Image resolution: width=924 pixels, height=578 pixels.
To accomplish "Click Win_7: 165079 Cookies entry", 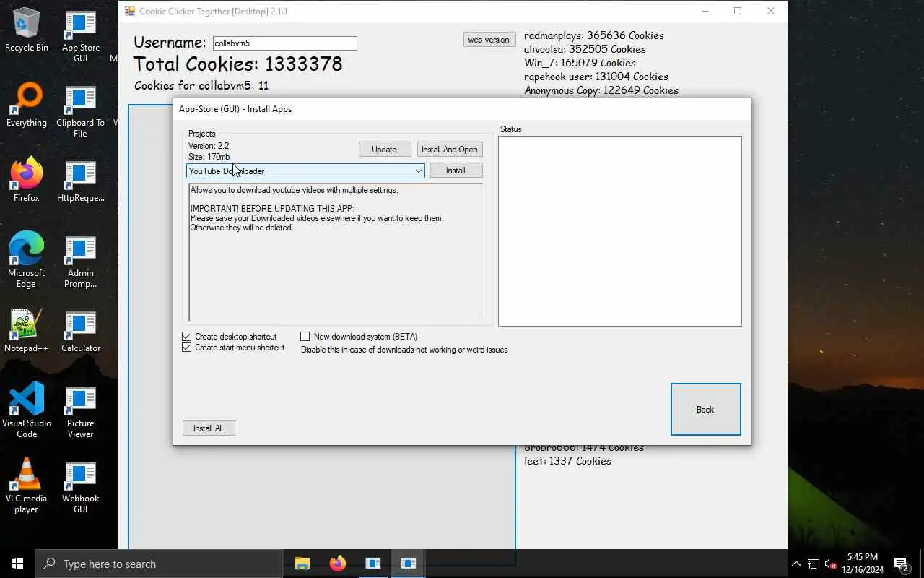I will pos(580,63).
